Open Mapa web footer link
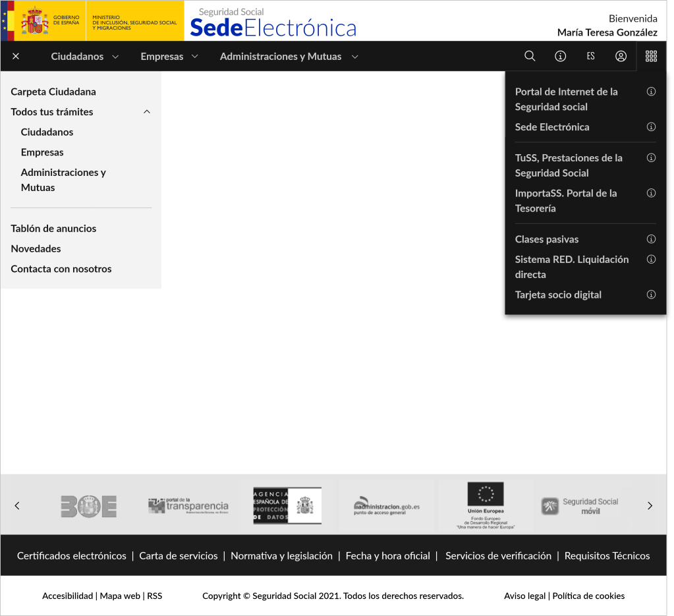The height and width of the screenshot is (616, 674). [x=120, y=596]
